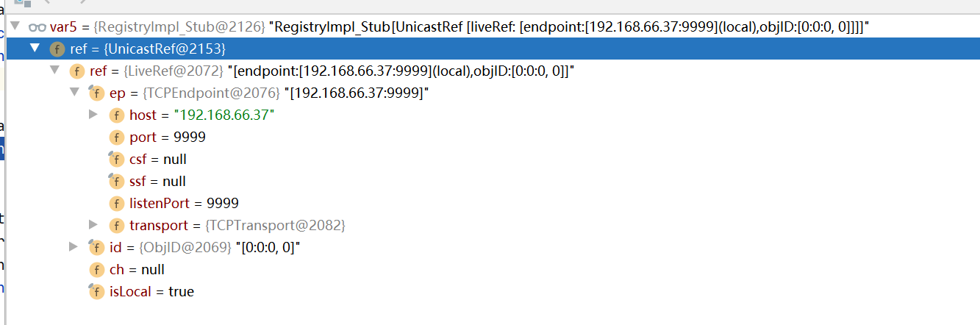Expand the transport TCPTransport node
This screenshot has width=980, height=325.
point(93,225)
